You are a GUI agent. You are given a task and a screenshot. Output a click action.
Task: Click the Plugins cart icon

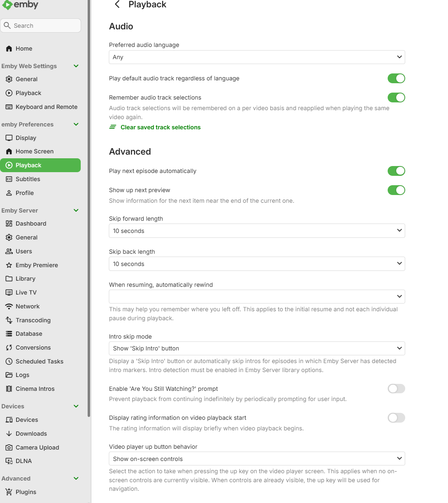[9, 492]
